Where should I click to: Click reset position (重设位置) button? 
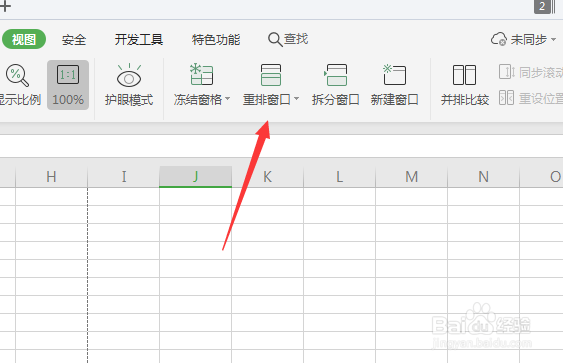click(531, 98)
